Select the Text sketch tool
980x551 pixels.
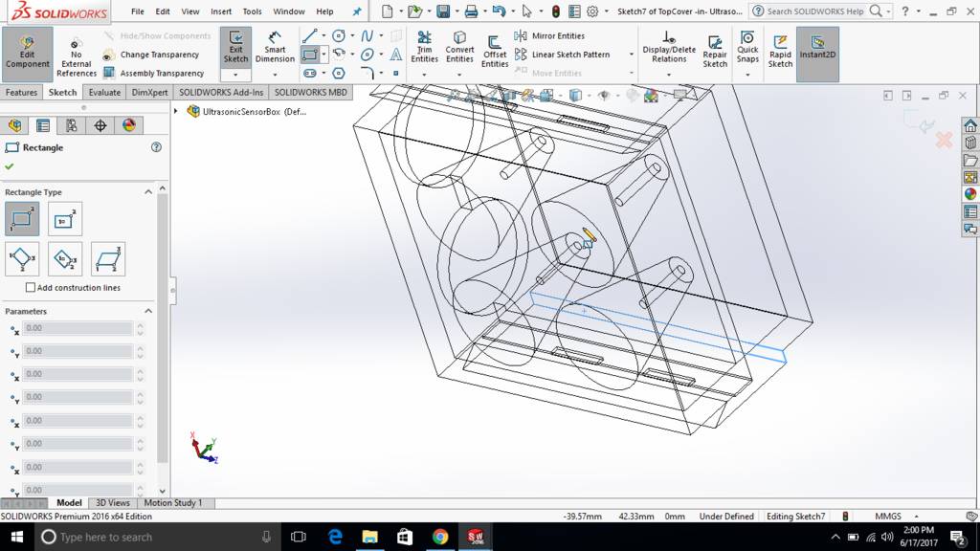[x=395, y=55]
